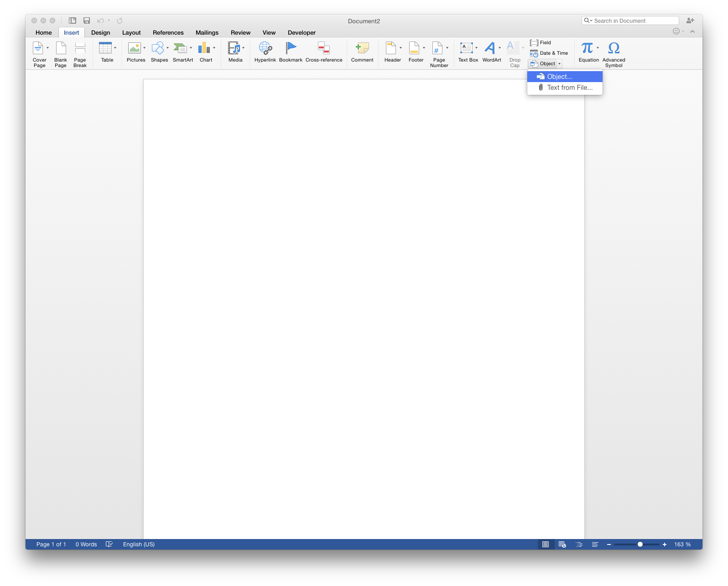The width and height of the screenshot is (728, 586).
Task: Choose Object... from the dropdown menu
Action: click(565, 77)
